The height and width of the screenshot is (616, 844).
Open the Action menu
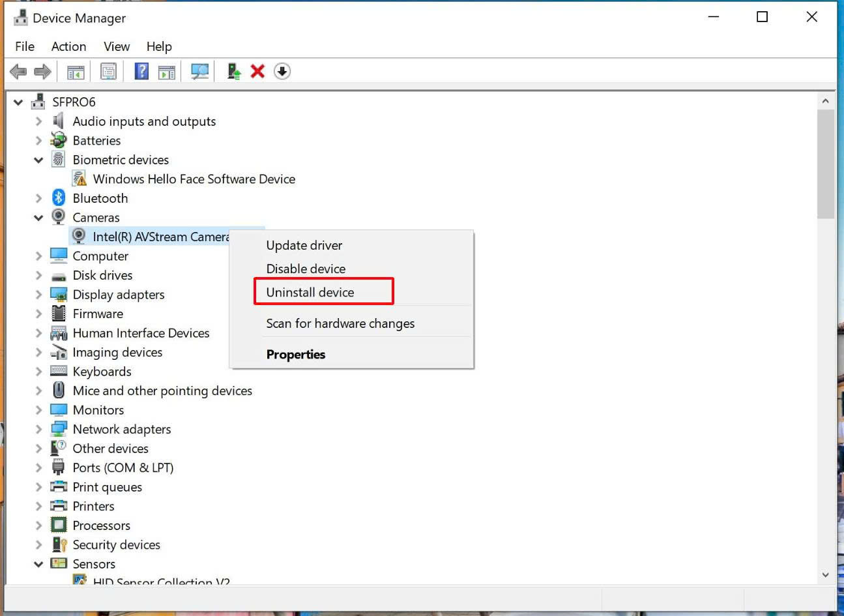(68, 46)
